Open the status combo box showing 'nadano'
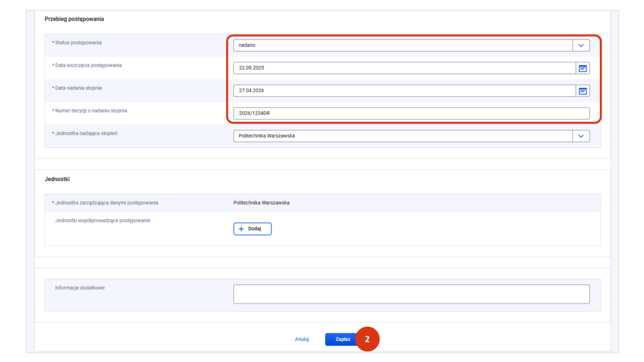This screenshot has width=644, height=362. (x=402, y=45)
